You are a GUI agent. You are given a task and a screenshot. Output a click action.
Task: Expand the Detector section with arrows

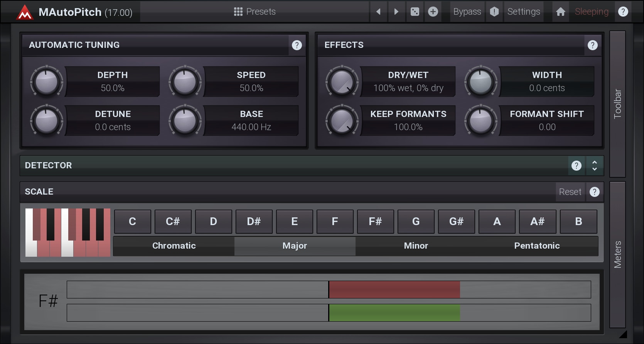click(x=594, y=166)
